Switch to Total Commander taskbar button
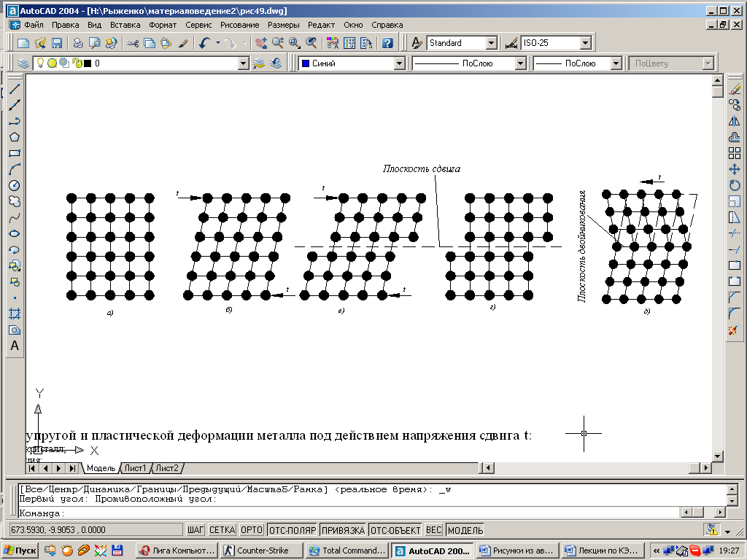 [347, 551]
